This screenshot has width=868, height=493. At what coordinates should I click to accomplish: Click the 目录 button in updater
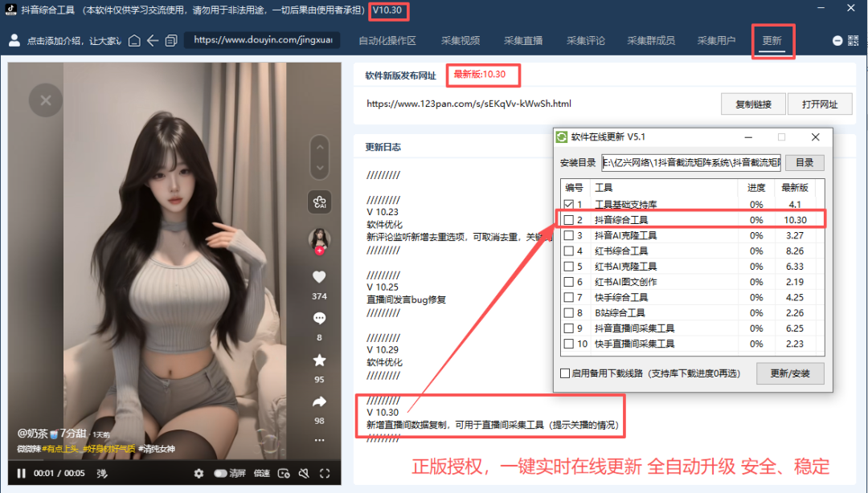(805, 162)
